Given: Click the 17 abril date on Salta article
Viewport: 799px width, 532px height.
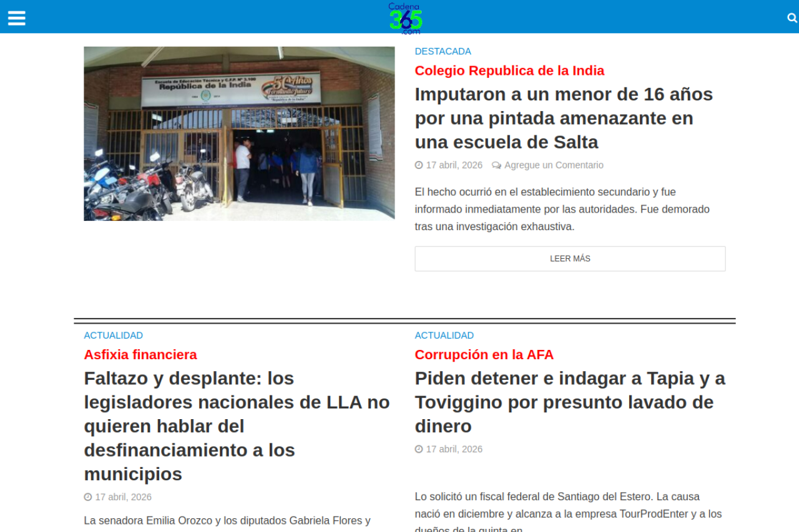Looking at the screenshot, I should 454,165.
